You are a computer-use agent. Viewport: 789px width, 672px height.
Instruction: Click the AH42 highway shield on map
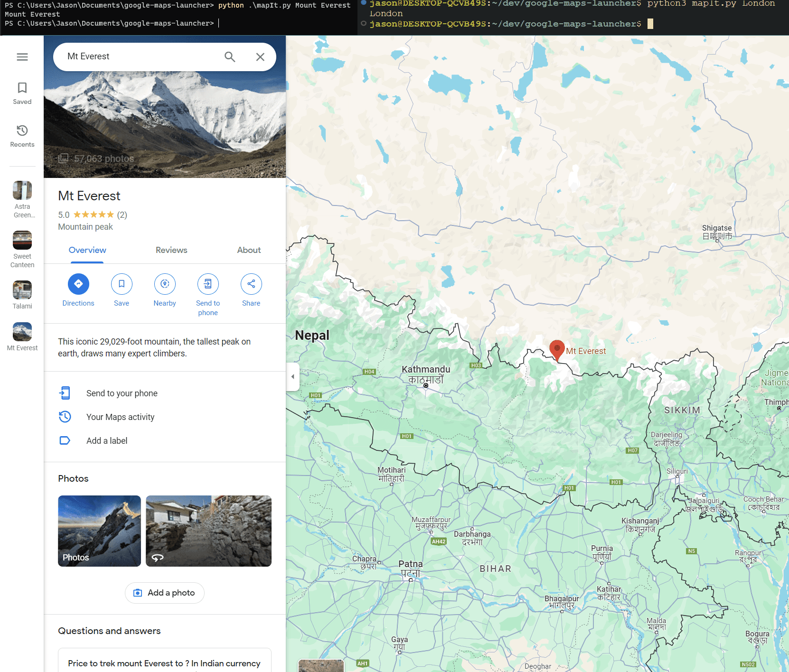pyautogui.click(x=439, y=541)
